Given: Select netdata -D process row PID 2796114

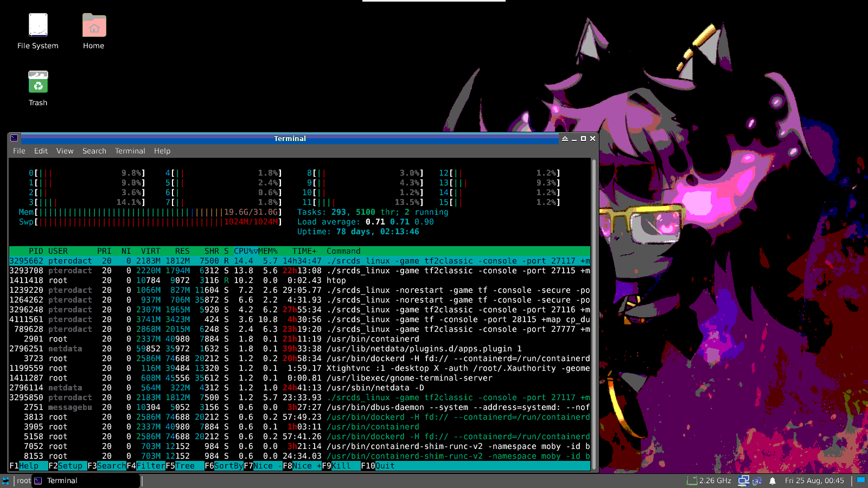Looking at the screenshot, I should tap(299, 388).
